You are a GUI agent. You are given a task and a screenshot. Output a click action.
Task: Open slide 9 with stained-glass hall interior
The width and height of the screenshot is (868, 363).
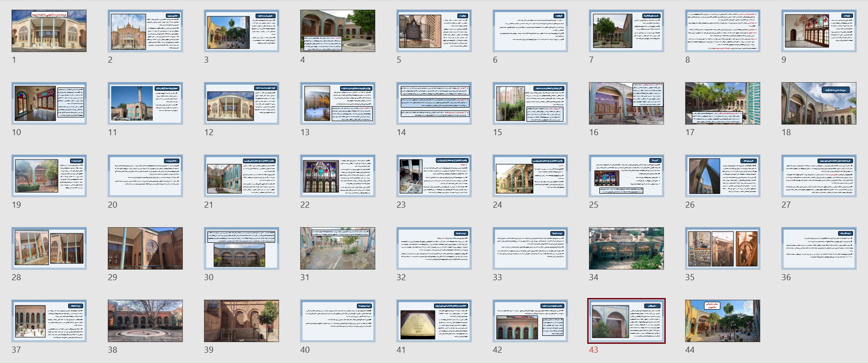coord(818,31)
